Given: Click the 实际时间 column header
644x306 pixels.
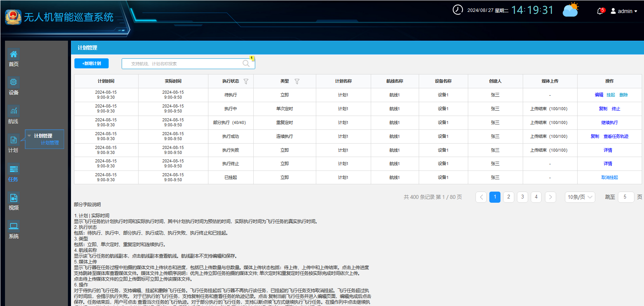Looking at the screenshot, I should [x=173, y=81].
